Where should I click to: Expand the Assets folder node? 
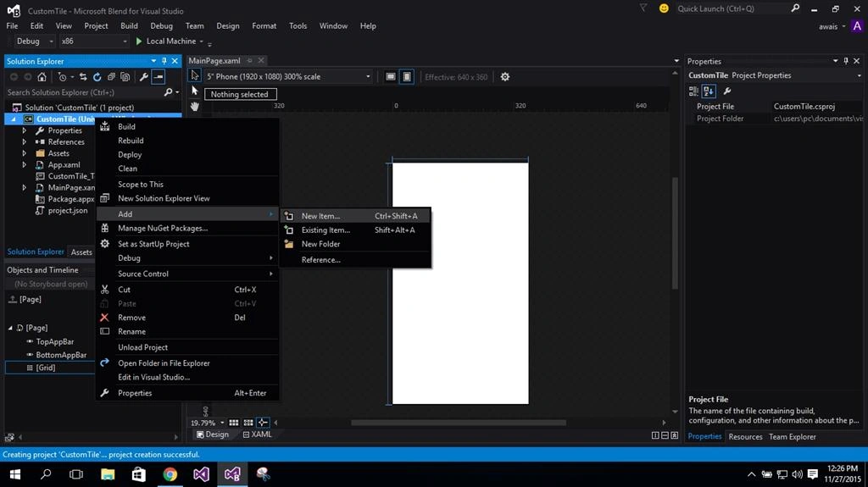click(25, 153)
